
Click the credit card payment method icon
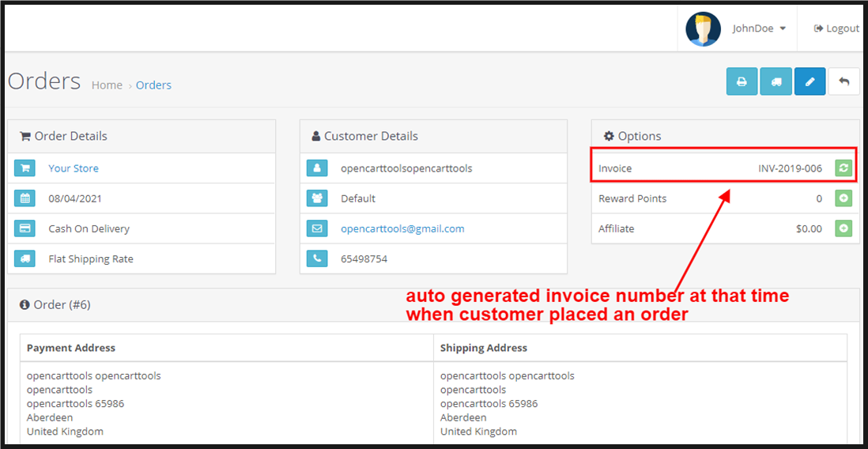tap(25, 228)
